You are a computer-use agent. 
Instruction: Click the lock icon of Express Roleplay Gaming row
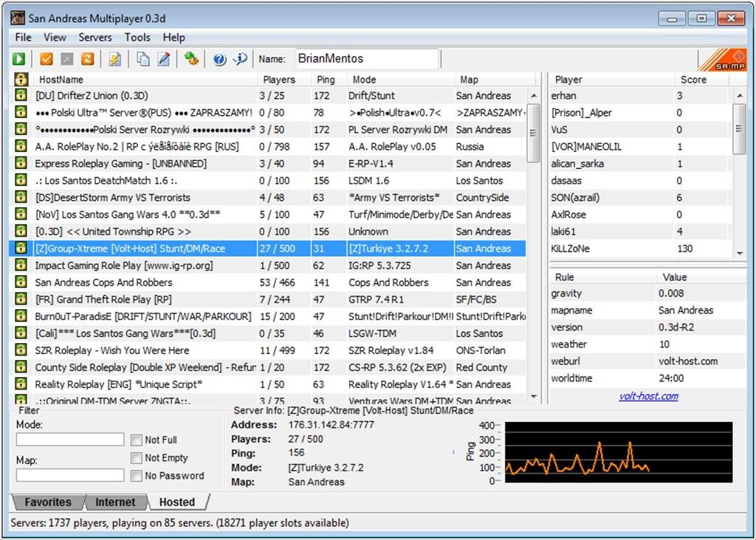point(21,163)
